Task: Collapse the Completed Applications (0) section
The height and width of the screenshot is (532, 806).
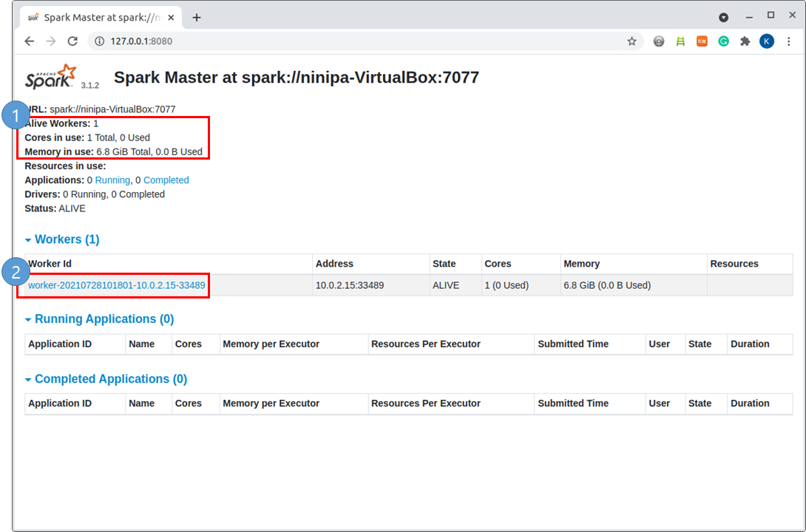Action: point(106,379)
